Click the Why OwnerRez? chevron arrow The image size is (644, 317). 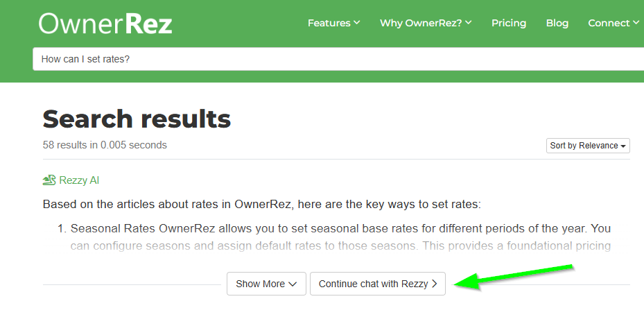click(468, 23)
